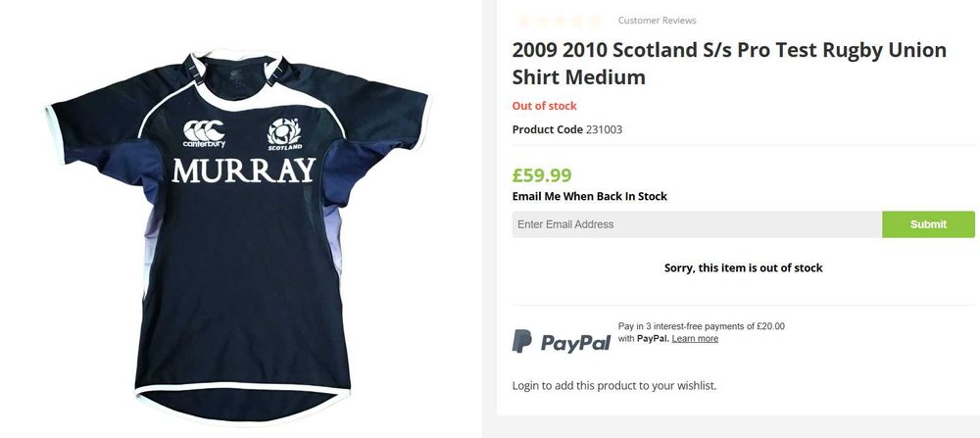The image size is (980, 438).
Task: Click the Email Me When Back In Stock label
Action: coord(589,196)
